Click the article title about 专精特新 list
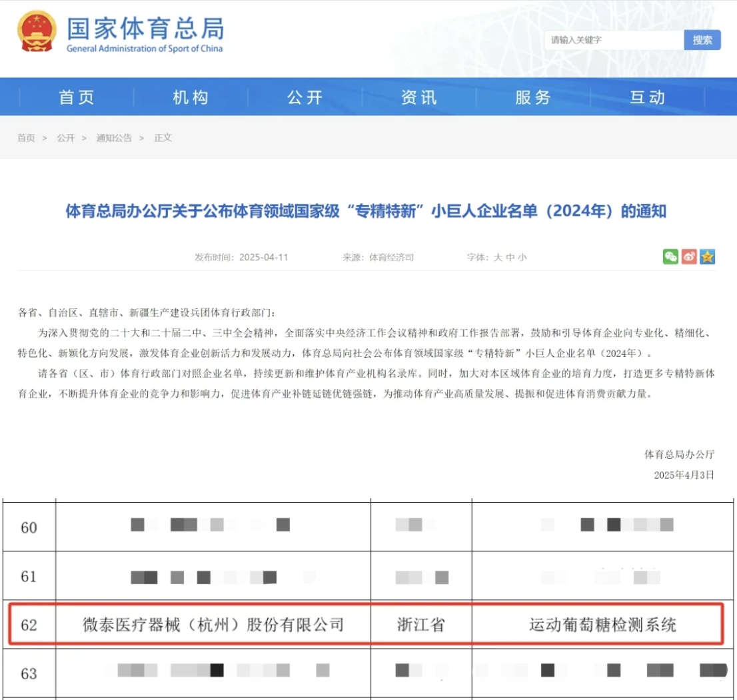The image size is (737, 700). click(366, 211)
